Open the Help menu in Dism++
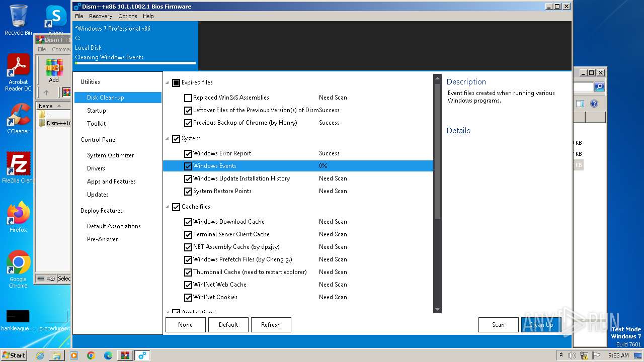Screen dimensions: 644x362 (x=148, y=16)
